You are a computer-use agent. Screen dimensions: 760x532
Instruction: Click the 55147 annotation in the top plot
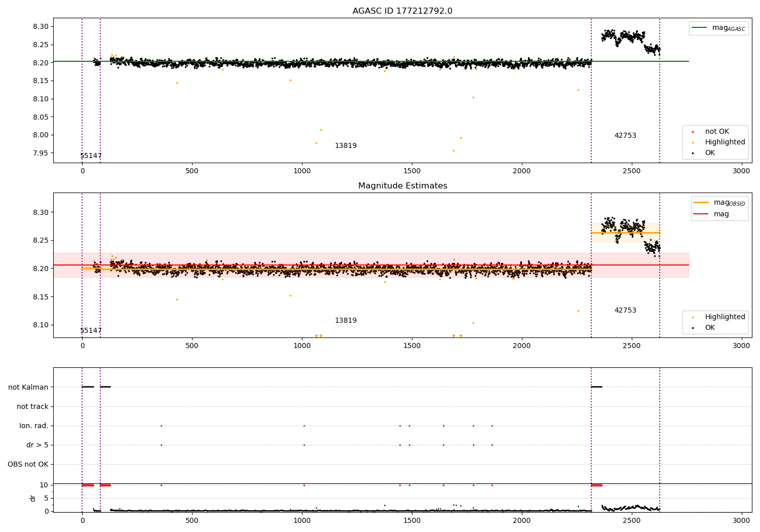tap(91, 156)
